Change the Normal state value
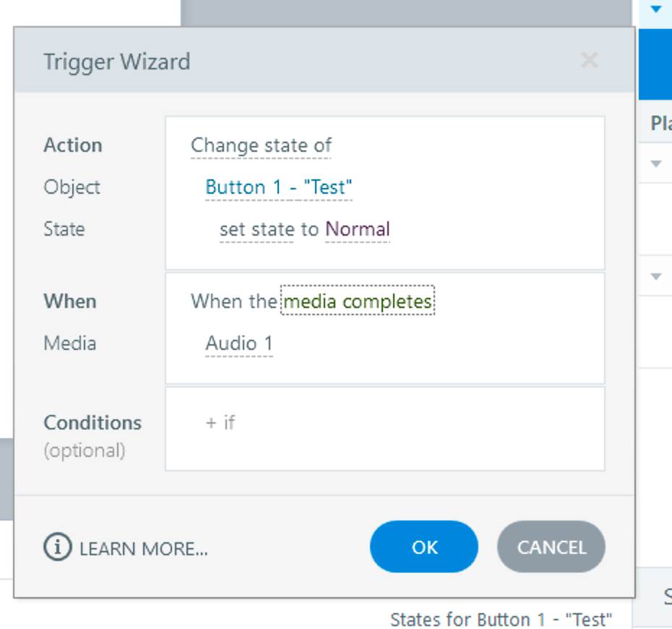This screenshot has height=629, width=672. point(358,229)
